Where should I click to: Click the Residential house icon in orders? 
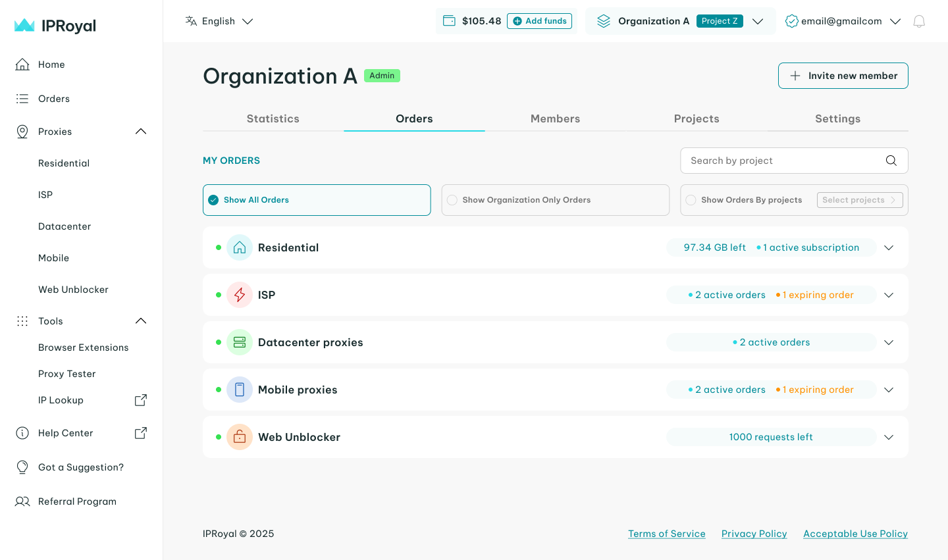pyautogui.click(x=240, y=247)
